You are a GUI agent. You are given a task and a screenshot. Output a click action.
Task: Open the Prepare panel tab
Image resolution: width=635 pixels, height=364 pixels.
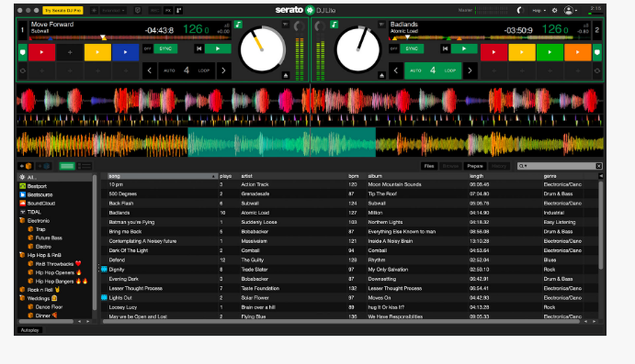point(475,166)
